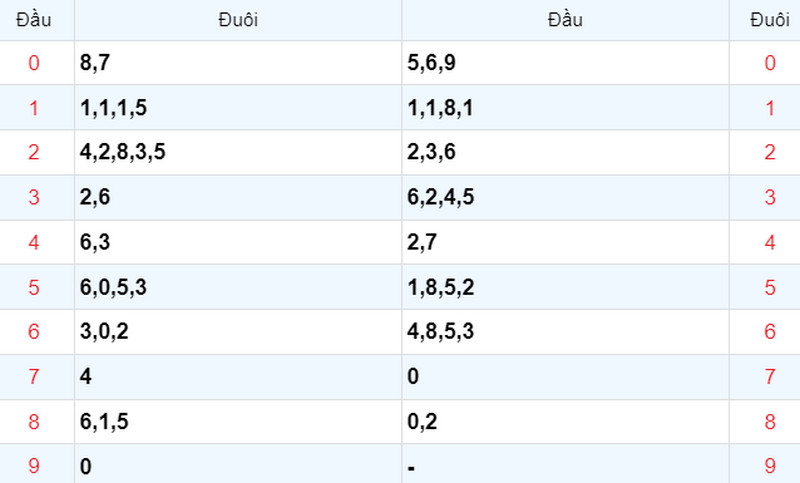Select the red 0 in the left Đầu column
The height and width of the screenshot is (483, 800).
pyautogui.click(x=34, y=63)
